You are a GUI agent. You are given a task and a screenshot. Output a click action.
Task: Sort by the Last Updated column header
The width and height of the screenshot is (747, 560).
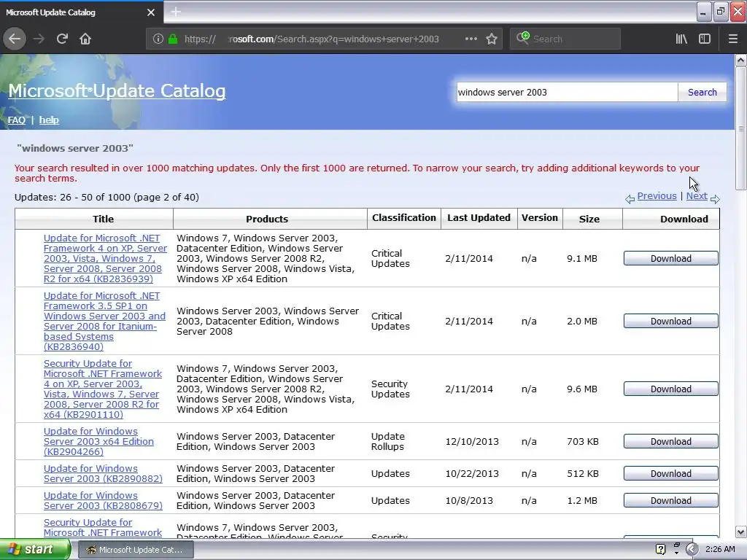click(479, 218)
